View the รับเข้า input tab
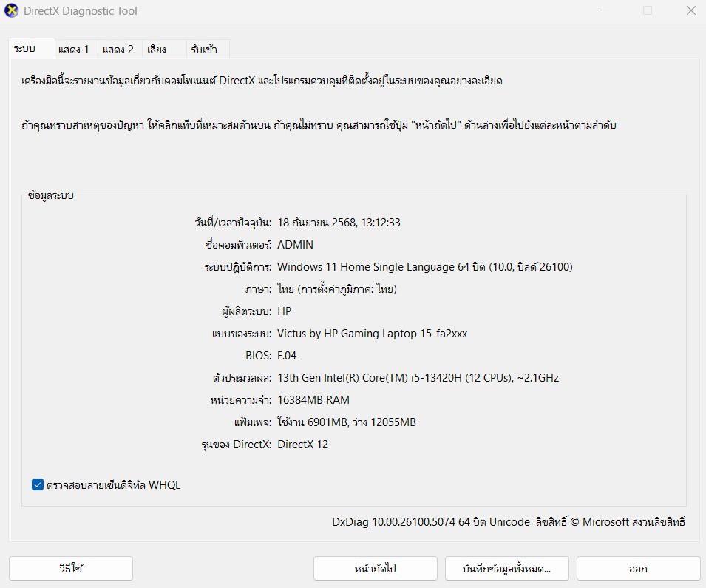 (206, 49)
